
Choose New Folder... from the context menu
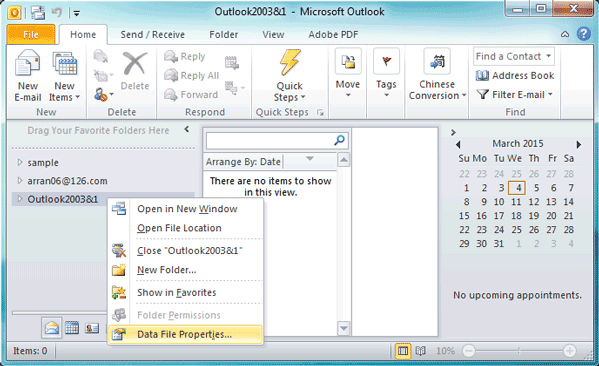[186, 270]
